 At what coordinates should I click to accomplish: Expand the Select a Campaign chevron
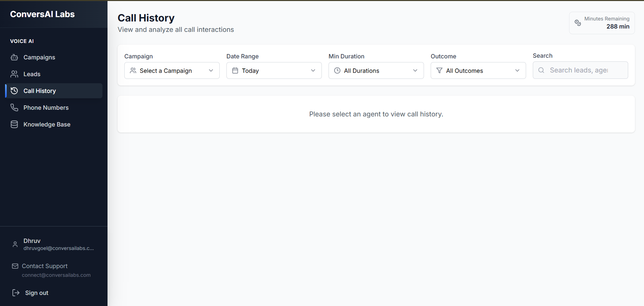point(211,70)
